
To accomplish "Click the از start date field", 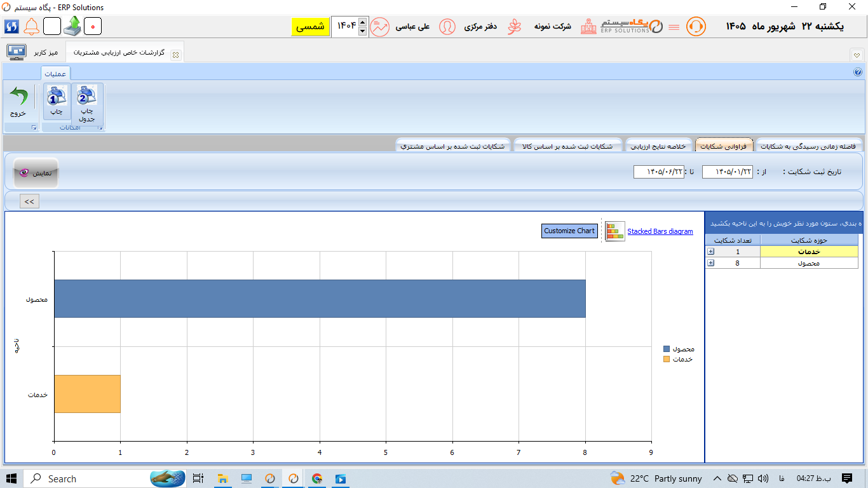I will [x=727, y=172].
